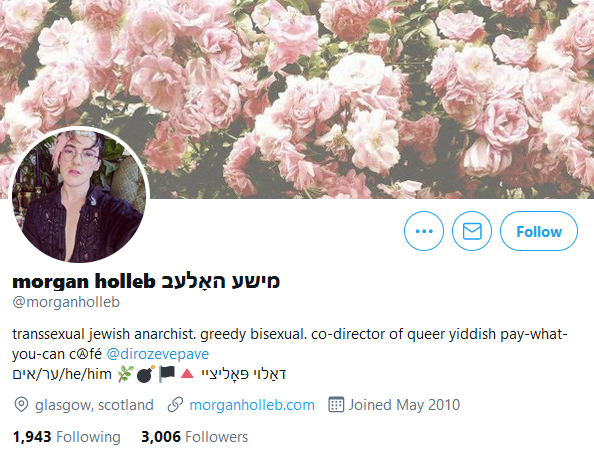Click the calendar icon next to Joined
This screenshot has width=594, height=457.
(x=336, y=404)
